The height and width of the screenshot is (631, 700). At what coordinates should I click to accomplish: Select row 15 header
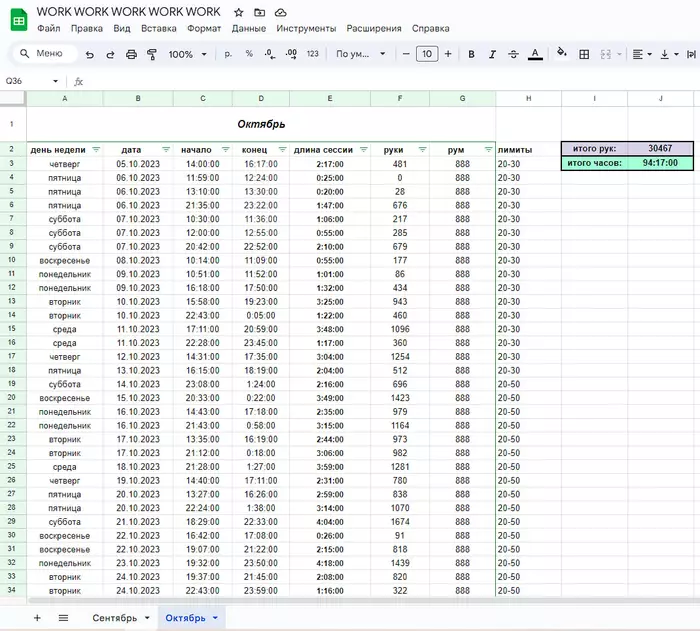click(x=12, y=329)
